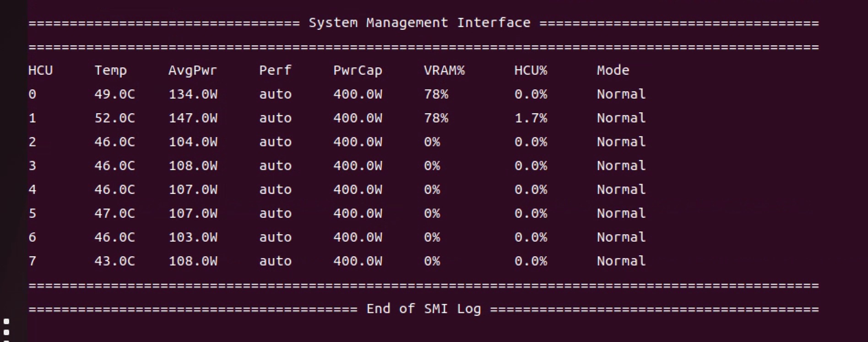Click the 78% VRAM value for HCU 0
868x342 pixels.
click(x=436, y=94)
